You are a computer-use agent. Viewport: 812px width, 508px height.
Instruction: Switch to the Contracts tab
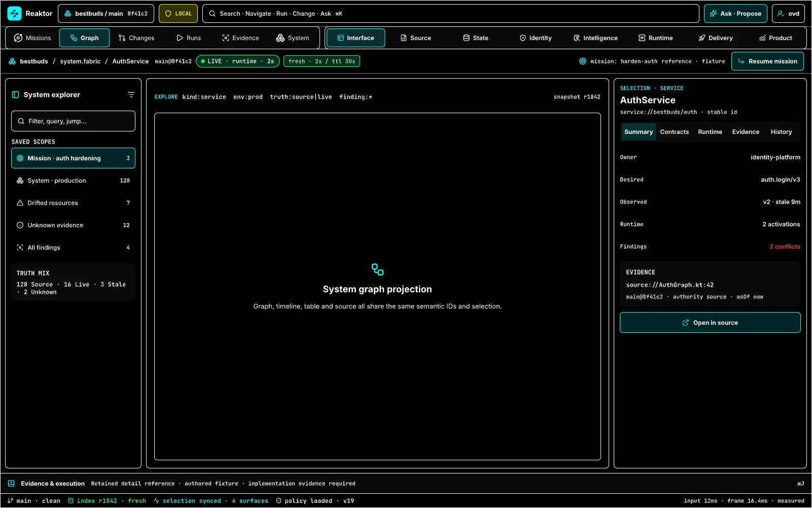pos(674,132)
